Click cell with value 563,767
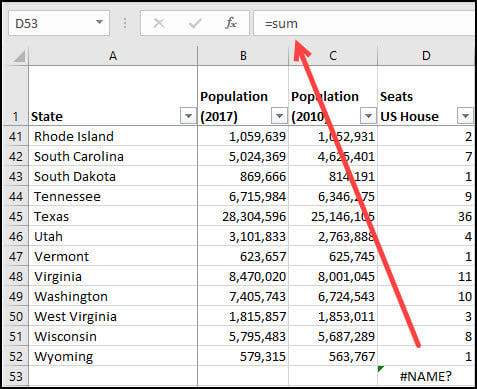Viewport: 477px width, 389px height. (x=333, y=356)
